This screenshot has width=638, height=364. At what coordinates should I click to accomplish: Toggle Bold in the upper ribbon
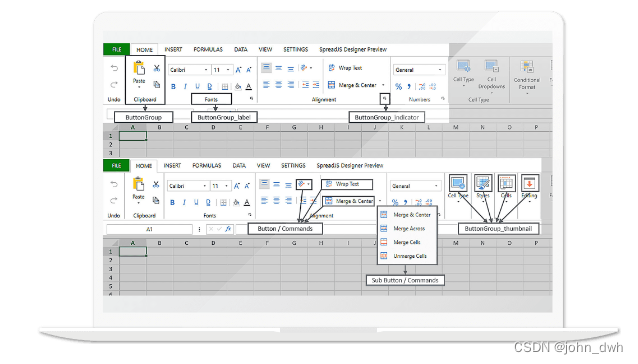coord(173,86)
